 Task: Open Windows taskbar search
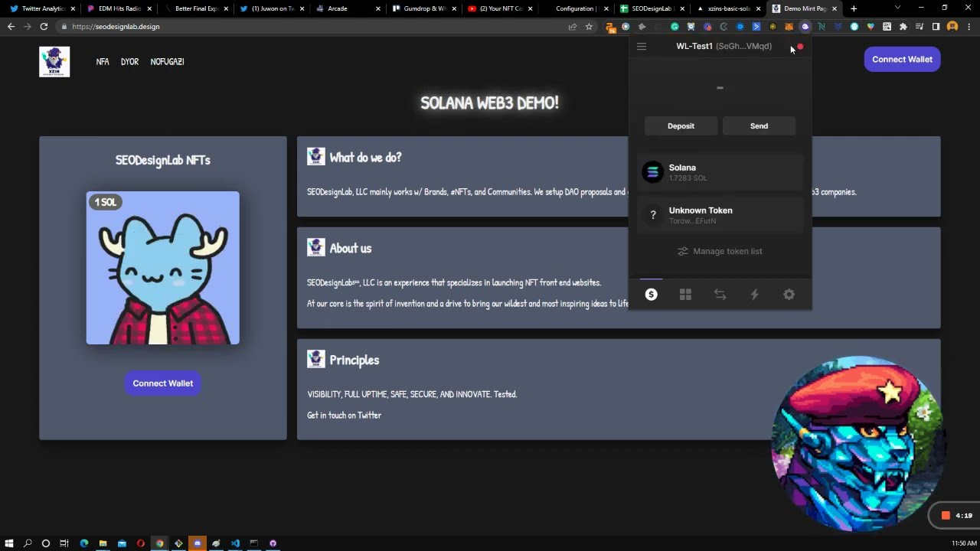pyautogui.click(x=28, y=543)
